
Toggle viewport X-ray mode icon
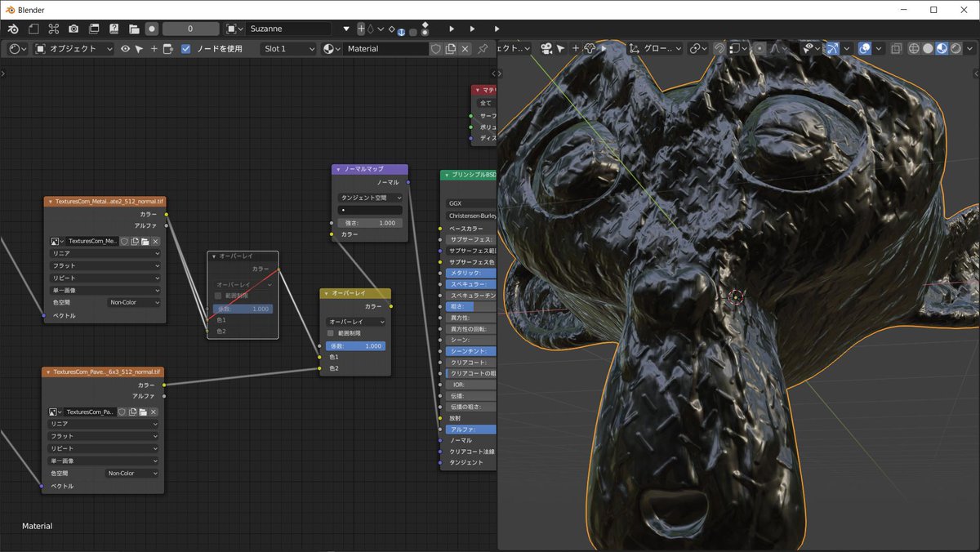896,49
